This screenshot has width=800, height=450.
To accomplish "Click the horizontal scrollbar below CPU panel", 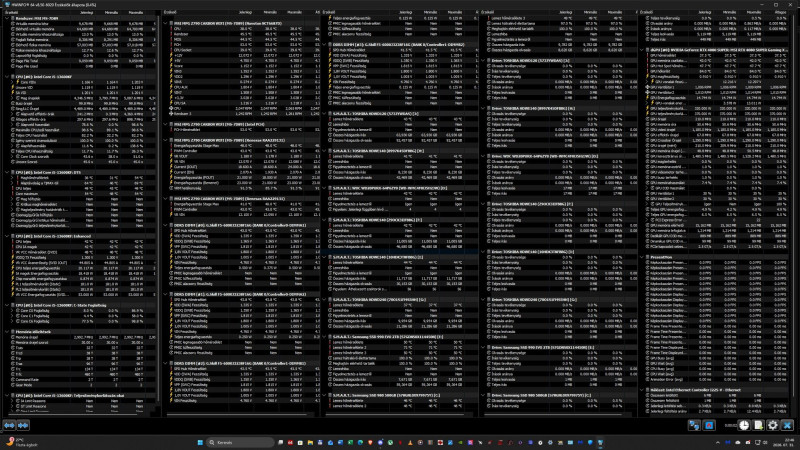I will tap(71, 414).
